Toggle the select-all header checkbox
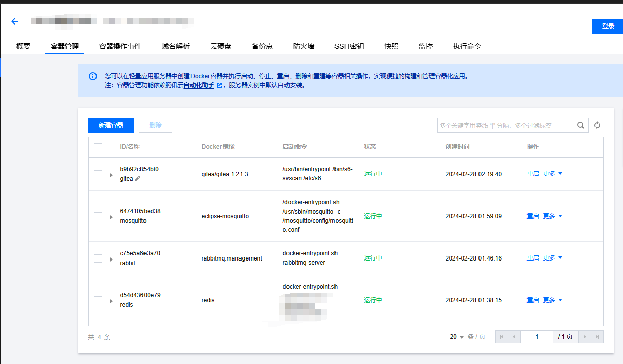The width and height of the screenshot is (623, 364). click(98, 147)
